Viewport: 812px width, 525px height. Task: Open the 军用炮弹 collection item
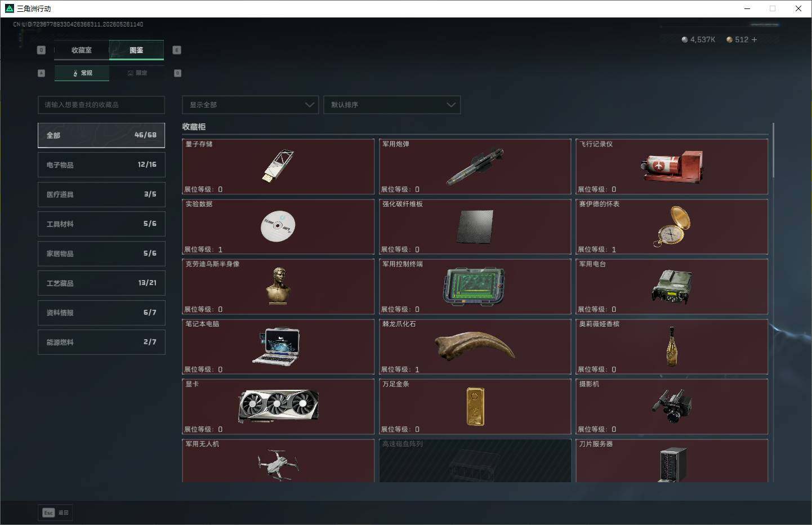[x=475, y=167]
